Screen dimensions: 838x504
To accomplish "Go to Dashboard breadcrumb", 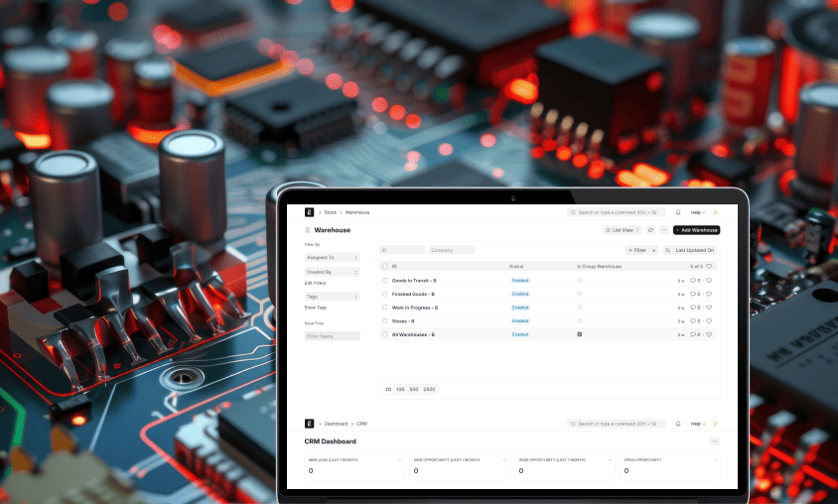I will [336, 424].
